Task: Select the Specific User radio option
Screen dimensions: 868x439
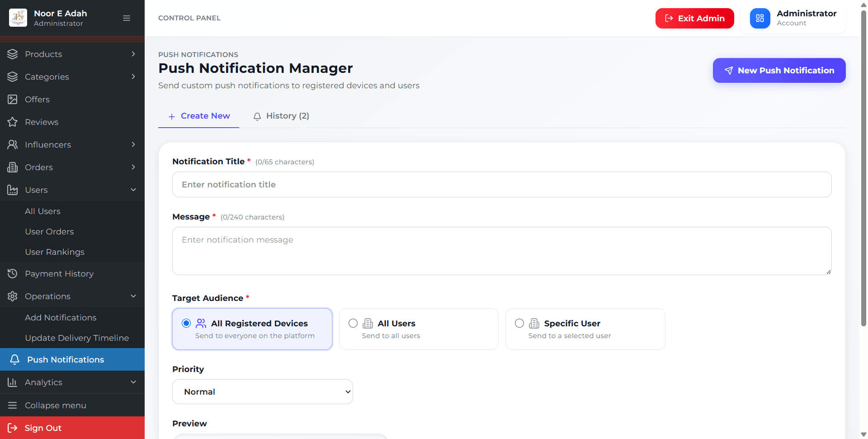Action: pyautogui.click(x=519, y=323)
